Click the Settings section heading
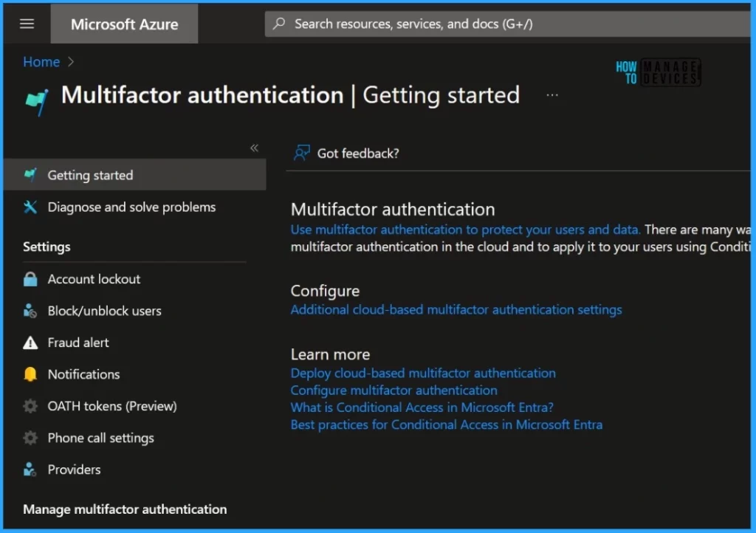Screen dimensions: 756x533 coord(47,247)
